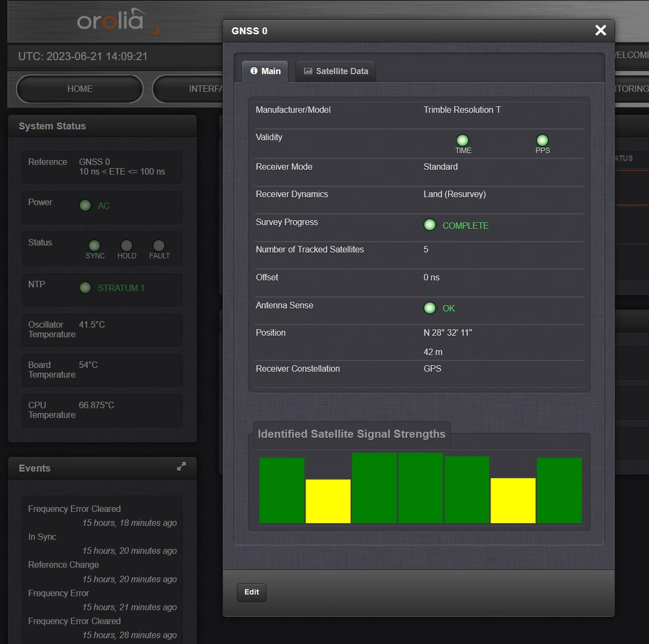This screenshot has width=649, height=644.
Task: Select the Main tab
Action: point(265,71)
